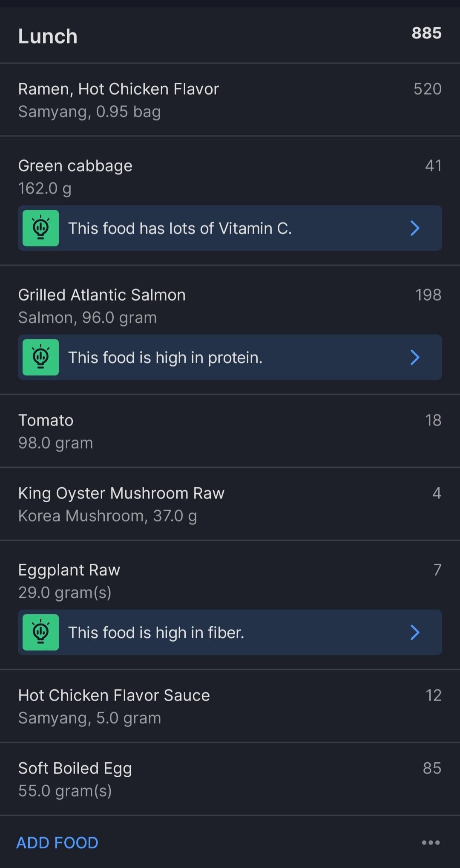Tap the 885 lunch calorie total
460x868 pixels.
(x=426, y=33)
